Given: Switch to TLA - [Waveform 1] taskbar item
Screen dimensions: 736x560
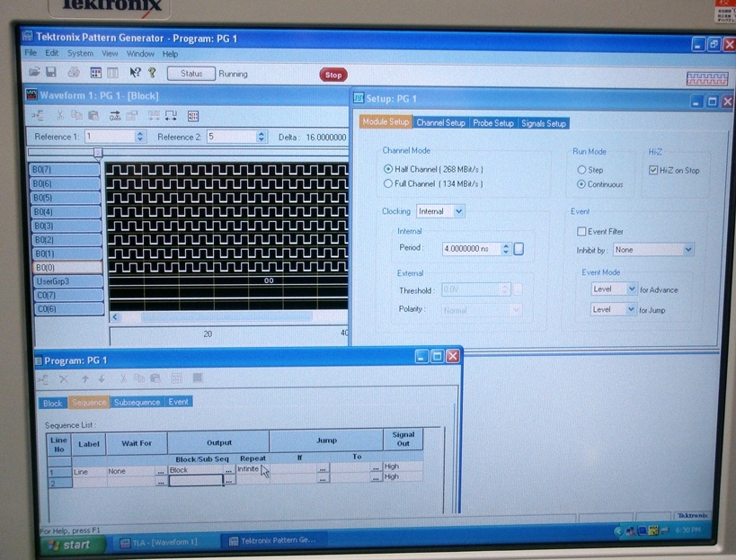Looking at the screenshot, I should [163, 543].
